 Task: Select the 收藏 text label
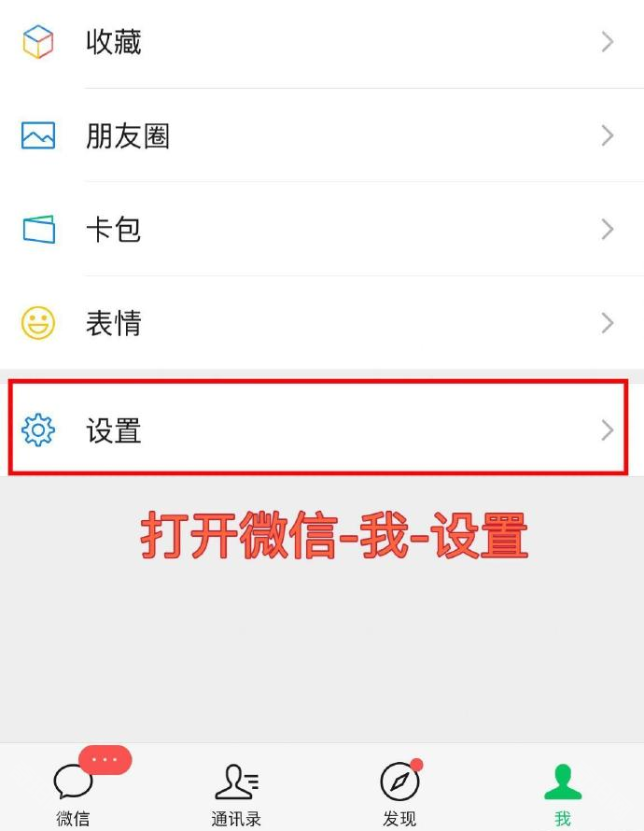tap(114, 42)
